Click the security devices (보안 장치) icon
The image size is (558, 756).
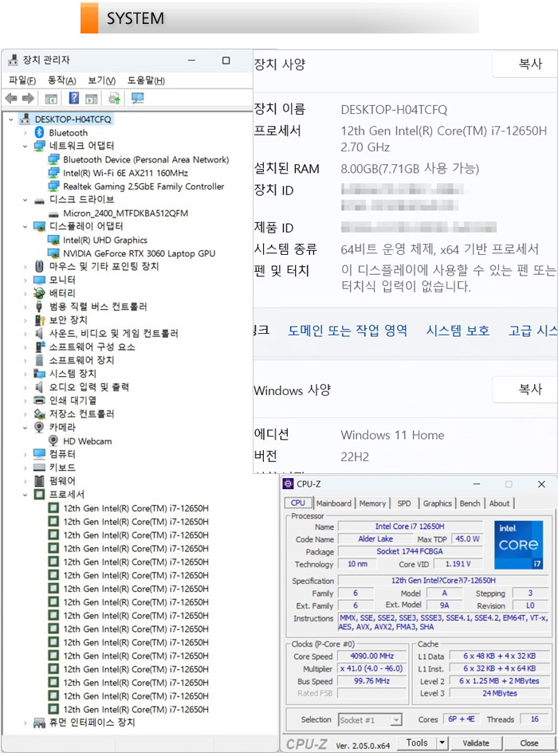coord(40,319)
